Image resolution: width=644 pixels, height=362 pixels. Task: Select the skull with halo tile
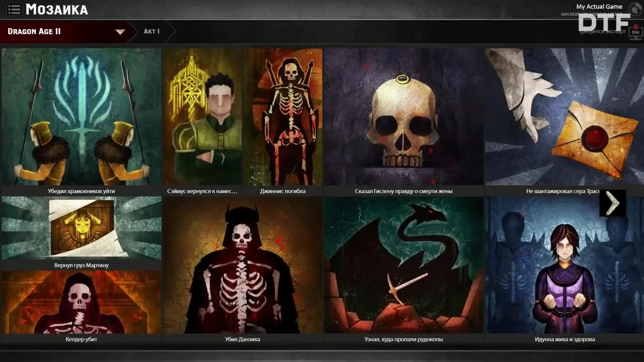coord(404,117)
